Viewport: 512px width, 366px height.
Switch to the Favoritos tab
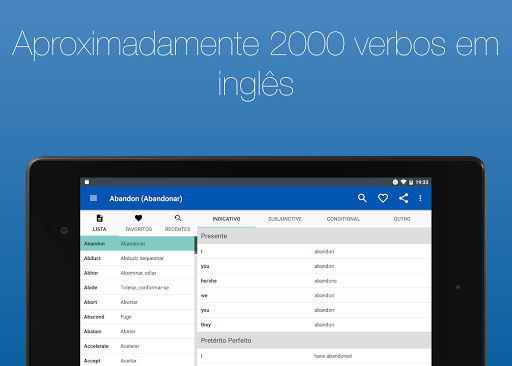coord(138,223)
